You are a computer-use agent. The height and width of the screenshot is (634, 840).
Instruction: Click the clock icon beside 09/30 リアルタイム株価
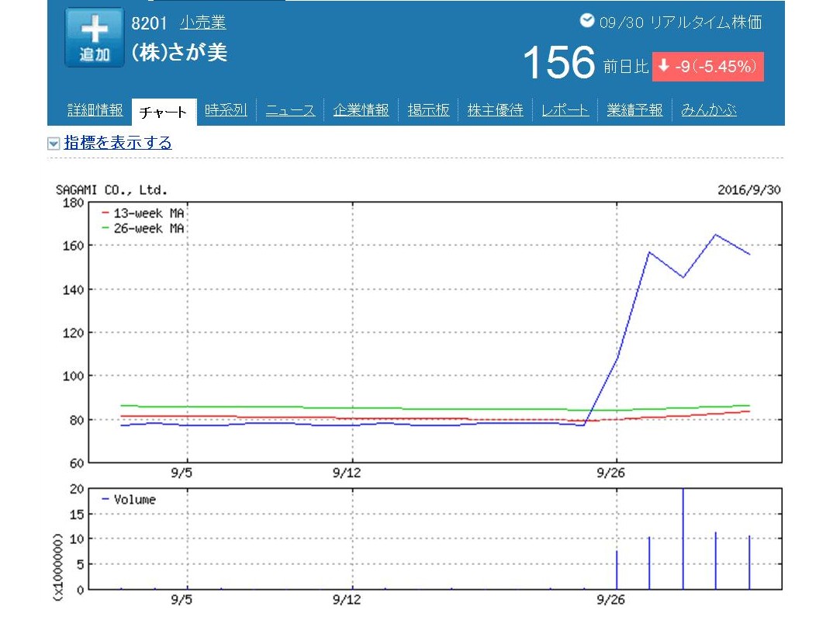[x=587, y=21]
